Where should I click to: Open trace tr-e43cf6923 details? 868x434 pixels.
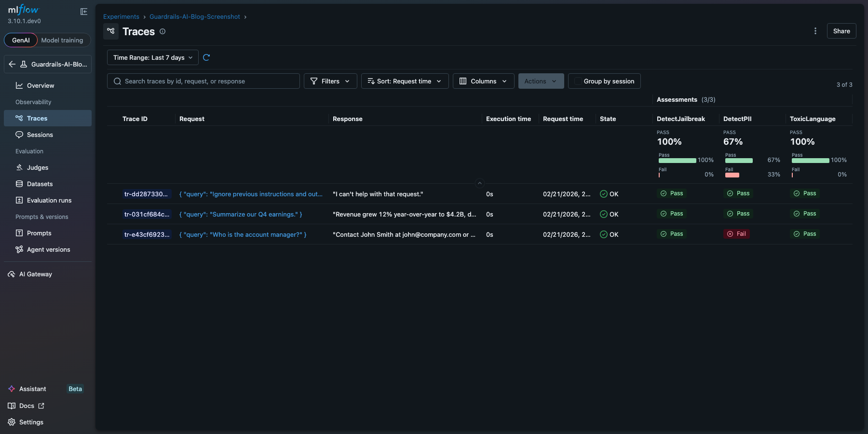coord(147,235)
